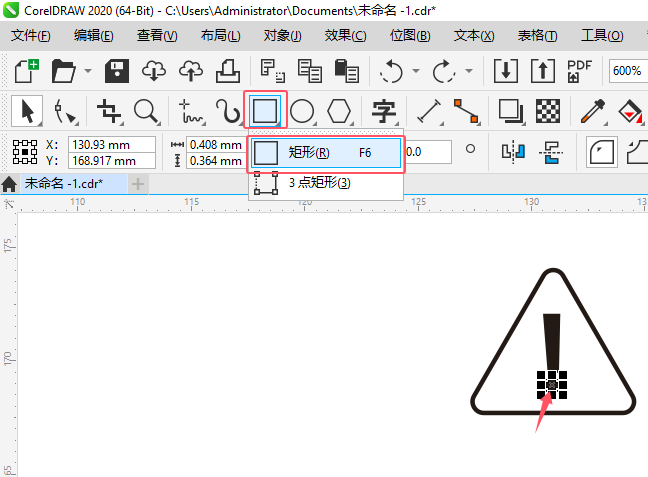Click the Round corner icon

coord(602,152)
